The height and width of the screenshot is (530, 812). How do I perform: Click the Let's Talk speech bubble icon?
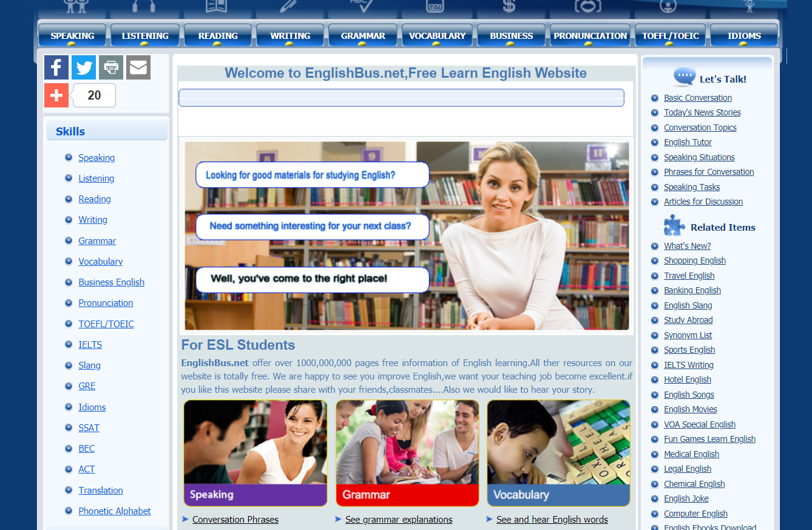[x=685, y=78]
